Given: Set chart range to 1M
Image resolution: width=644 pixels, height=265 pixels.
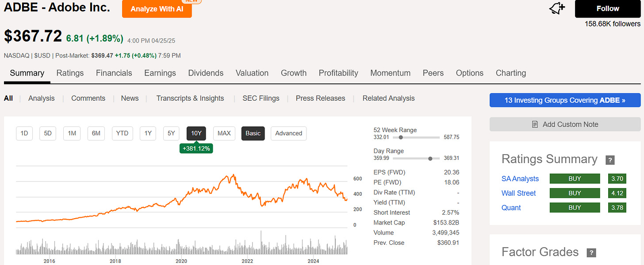Looking at the screenshot, I should click(x=72, y=133).
